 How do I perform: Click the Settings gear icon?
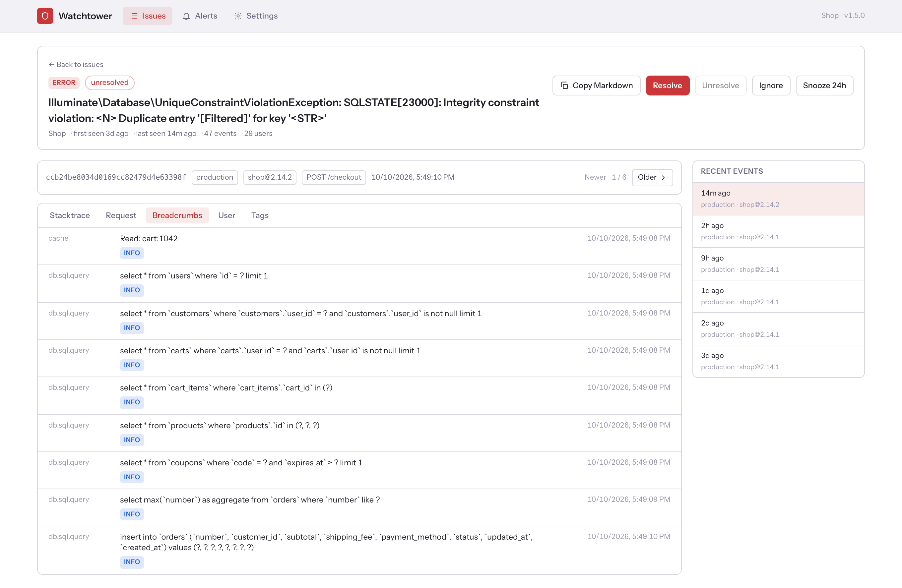[x=238, y=16]
